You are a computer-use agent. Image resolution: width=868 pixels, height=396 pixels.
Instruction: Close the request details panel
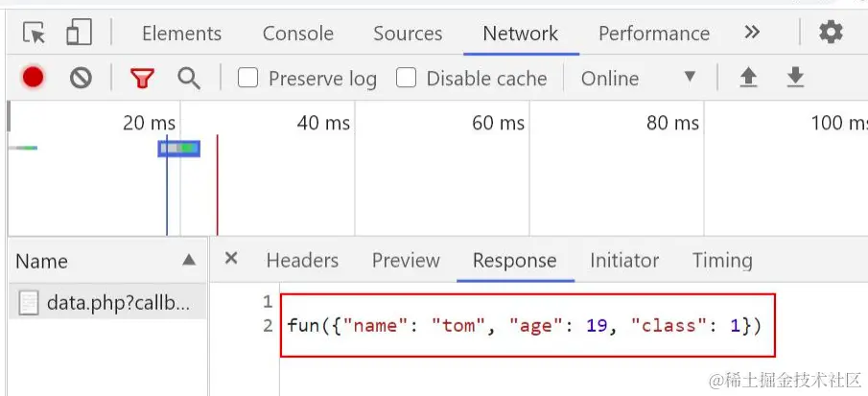[x=231, y=259]
